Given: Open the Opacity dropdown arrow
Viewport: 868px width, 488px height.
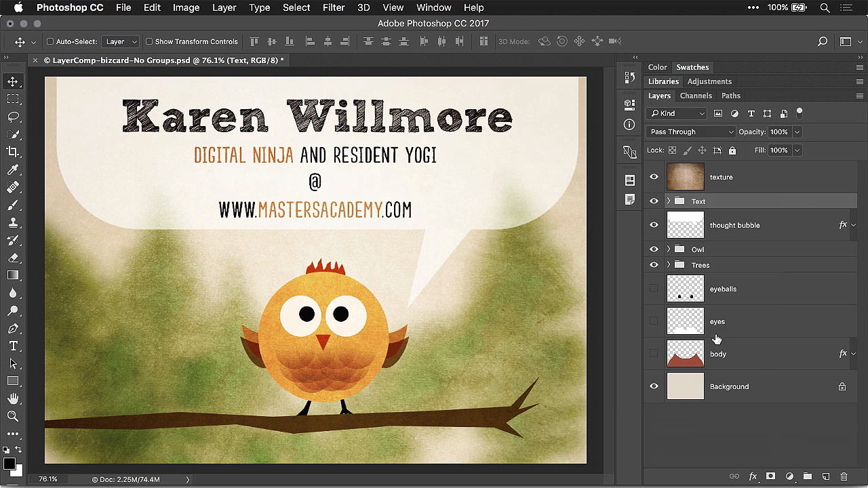Looking at the screenshot, I should (x=797, y=131).
